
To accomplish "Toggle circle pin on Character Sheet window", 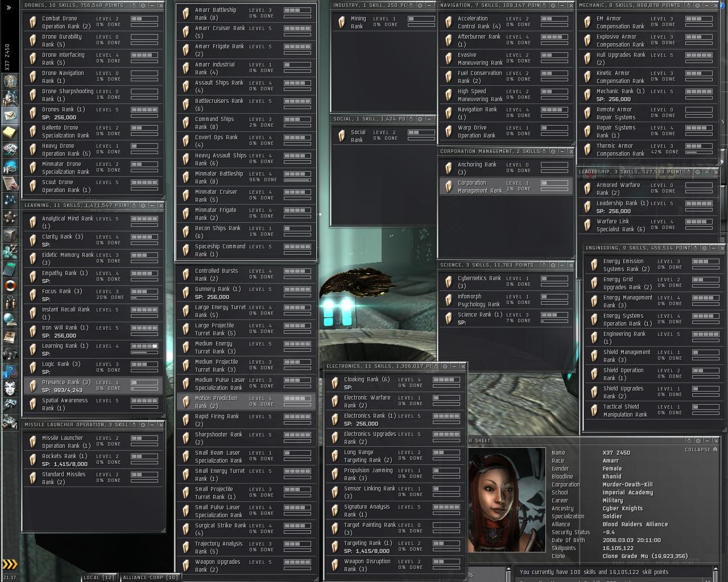I will tap(697, 440).
